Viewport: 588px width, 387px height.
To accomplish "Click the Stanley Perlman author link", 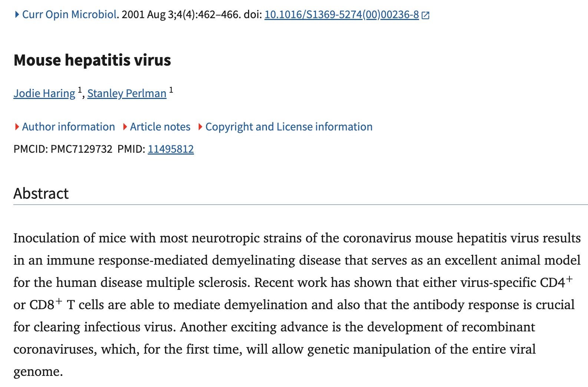I will [127, 93].
